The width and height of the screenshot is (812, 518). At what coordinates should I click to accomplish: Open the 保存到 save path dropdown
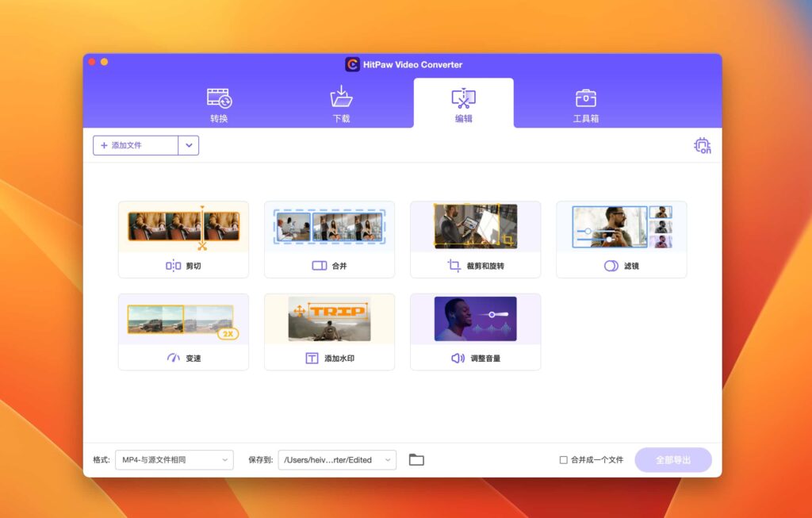click(337, 459)
